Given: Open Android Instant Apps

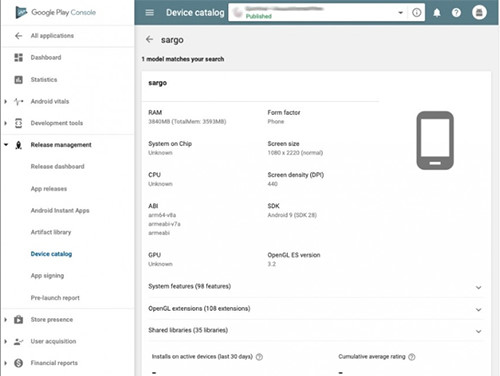Looking at the screenshot, I should click(60, 211).
